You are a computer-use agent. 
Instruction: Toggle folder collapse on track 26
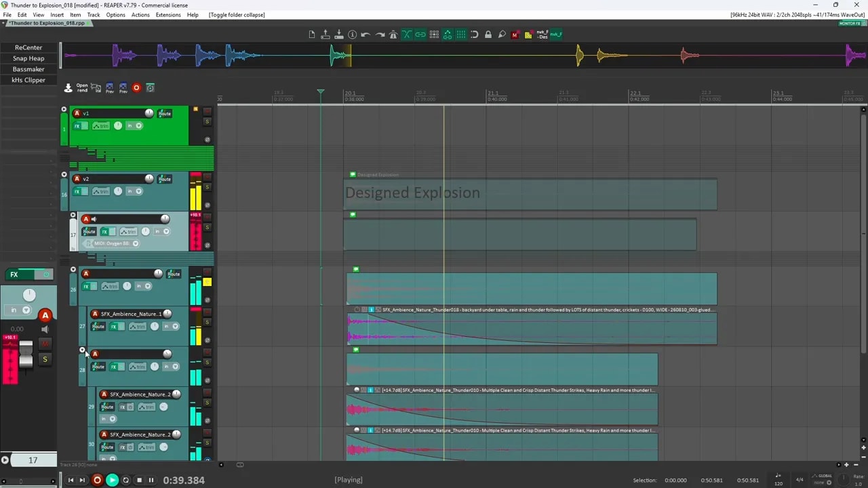coord(73,270)
